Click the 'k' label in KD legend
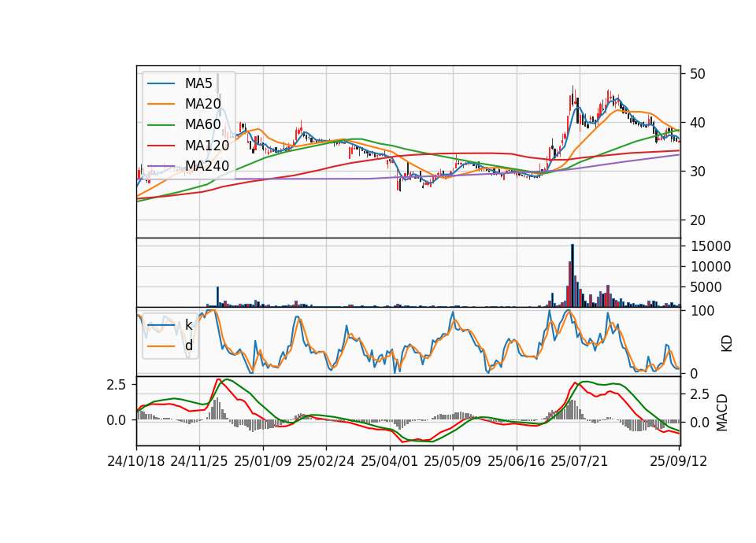Screen dimensions: 756x543 coord(188,325)
